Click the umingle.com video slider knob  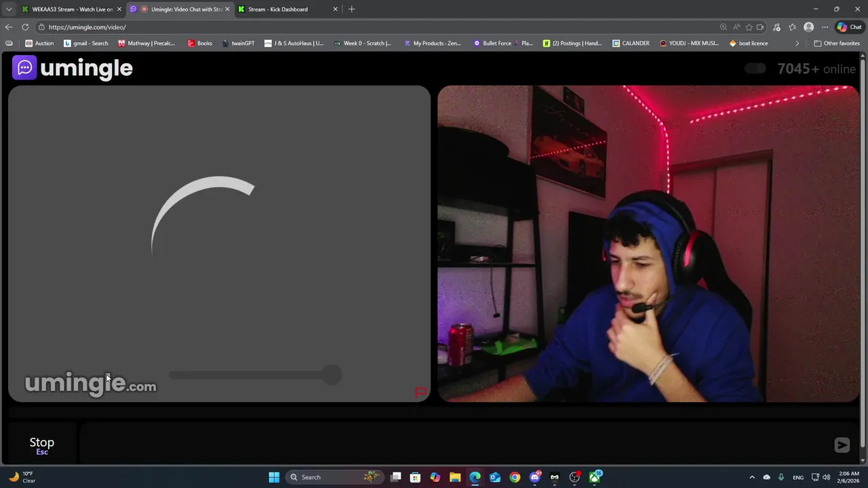pyautogui.click(x=332, y=375)
